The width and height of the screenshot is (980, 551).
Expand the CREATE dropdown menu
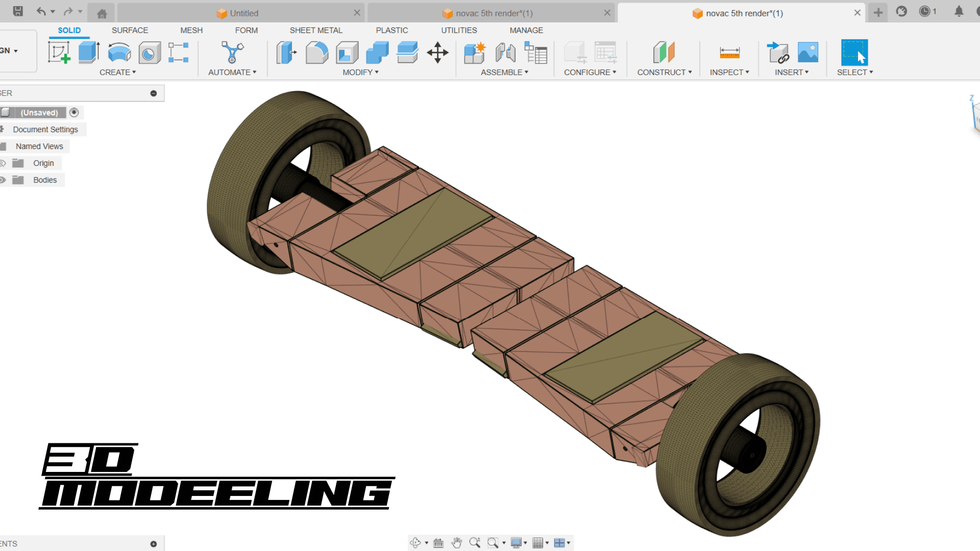pyautogui.click(x=117, y=72)
